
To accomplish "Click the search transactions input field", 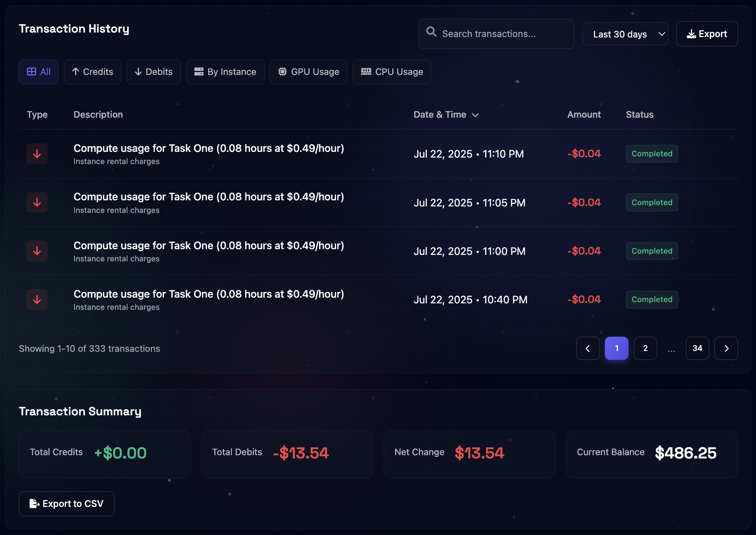I will (496, 33).
